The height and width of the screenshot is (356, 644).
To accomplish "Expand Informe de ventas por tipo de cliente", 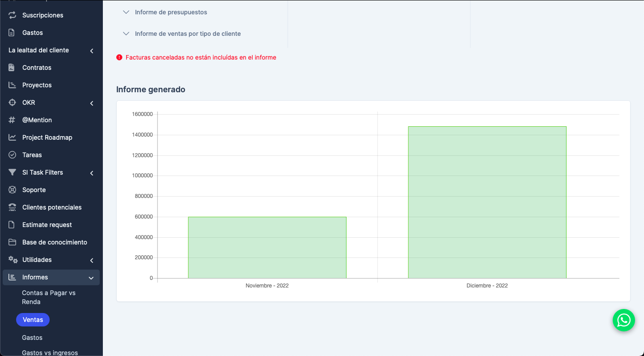I will point(187,34).
